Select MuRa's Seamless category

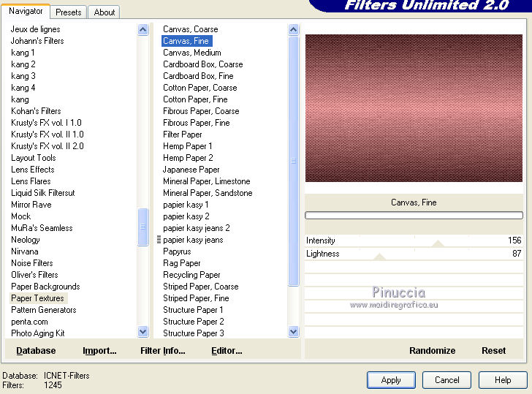tap(42, 228)
